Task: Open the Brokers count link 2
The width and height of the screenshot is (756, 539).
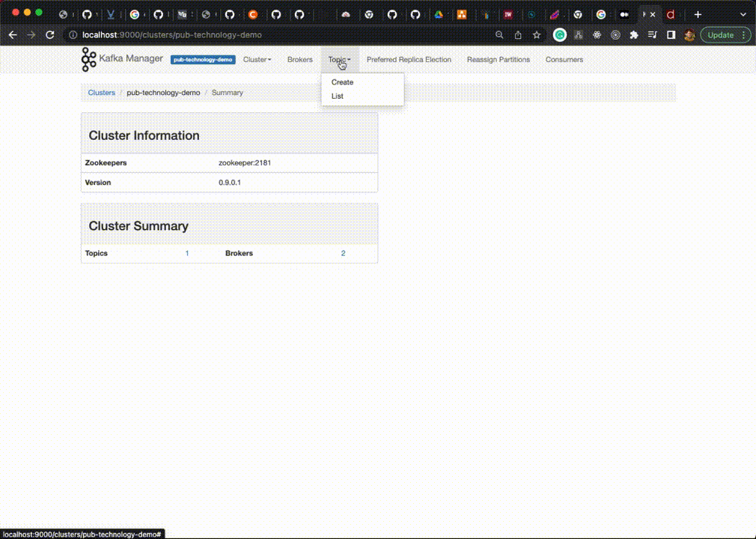Action: pyautogui.click(x=344, y=253)
